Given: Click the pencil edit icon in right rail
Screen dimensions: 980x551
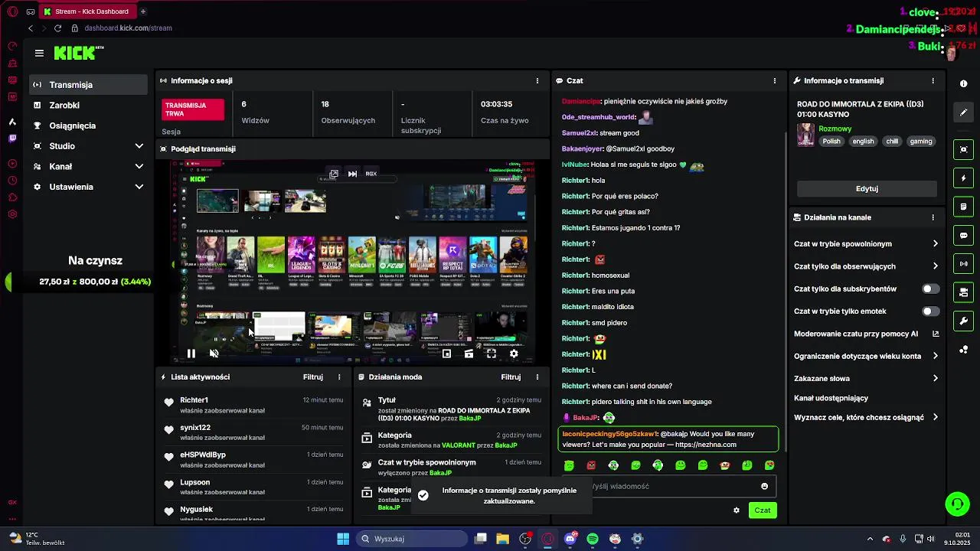Looking at the screenshot, I should 963,112.
